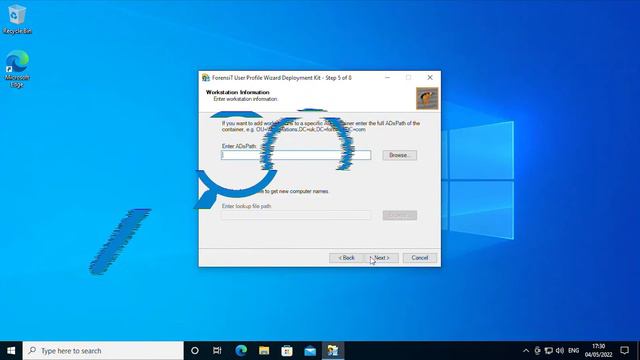Click the ENG language indicator
This screenshot has height=360, width=640.
(x=573, y=351)
